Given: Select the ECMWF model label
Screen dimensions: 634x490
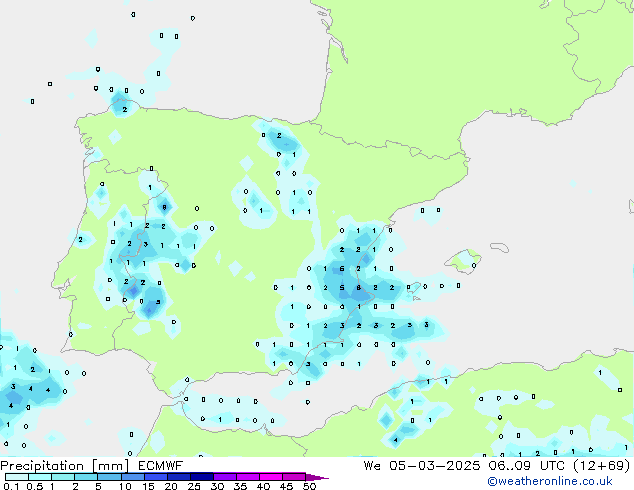Looking at the screenshot, I should tap(161, 466).
